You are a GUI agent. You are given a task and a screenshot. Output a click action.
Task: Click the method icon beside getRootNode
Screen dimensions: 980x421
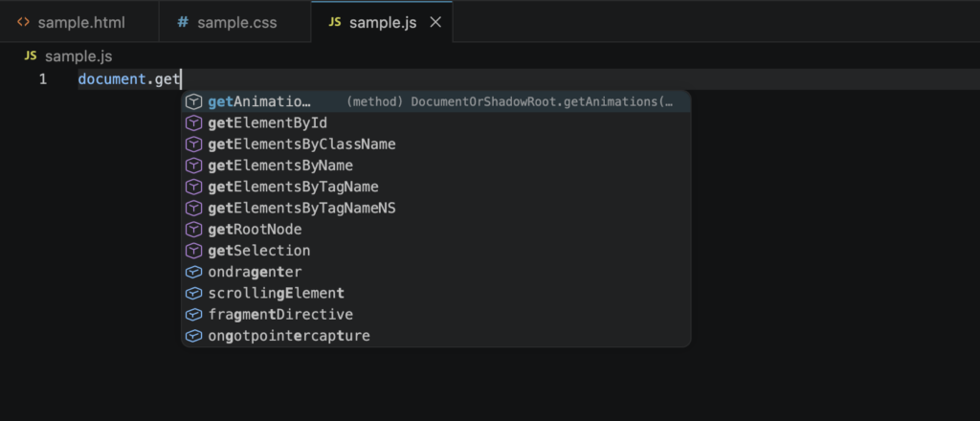193,230
